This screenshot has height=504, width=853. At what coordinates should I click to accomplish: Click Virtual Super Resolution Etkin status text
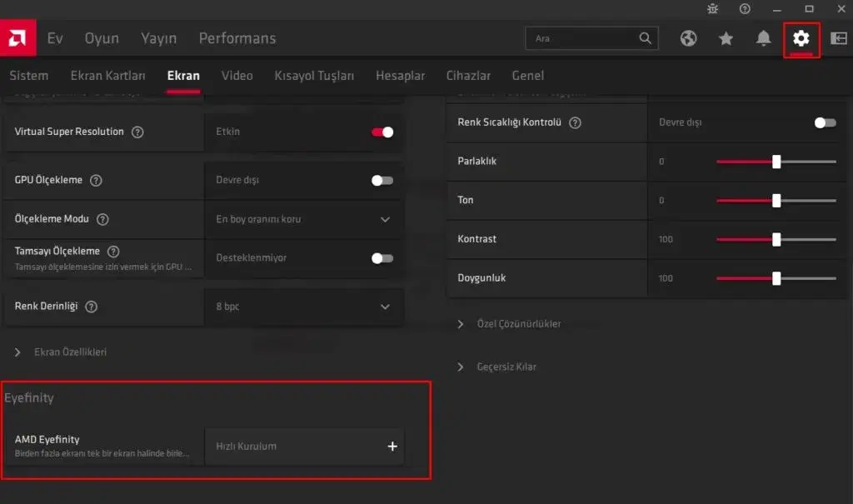coord(228,132)
